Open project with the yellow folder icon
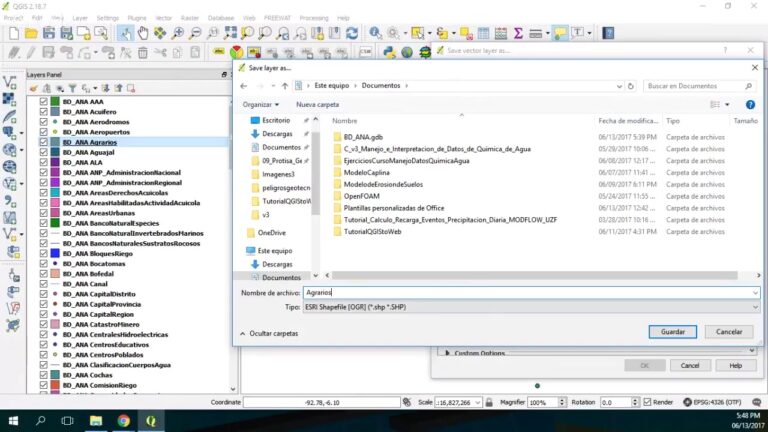This screenshot has width=768, height=432. coord(31,33)
